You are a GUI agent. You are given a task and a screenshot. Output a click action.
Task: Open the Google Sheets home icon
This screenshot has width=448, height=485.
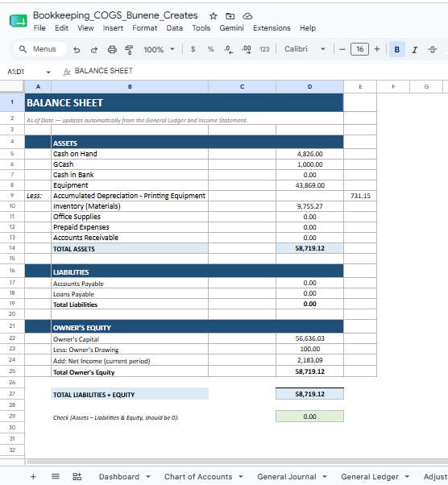click(x=19, y=21)
